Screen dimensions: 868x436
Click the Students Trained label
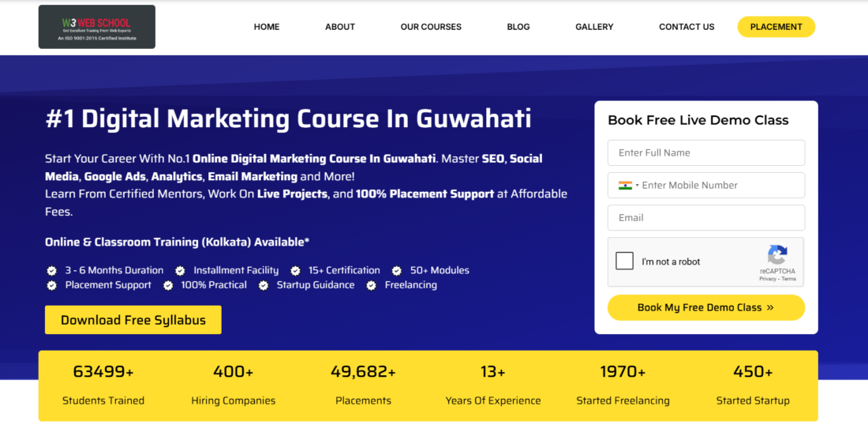[x=103, y=400]
